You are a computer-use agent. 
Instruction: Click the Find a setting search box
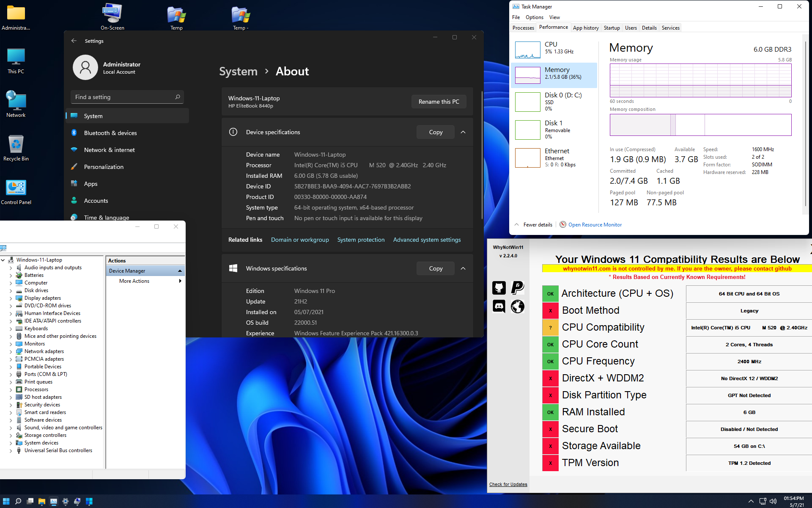coord(127,97)
